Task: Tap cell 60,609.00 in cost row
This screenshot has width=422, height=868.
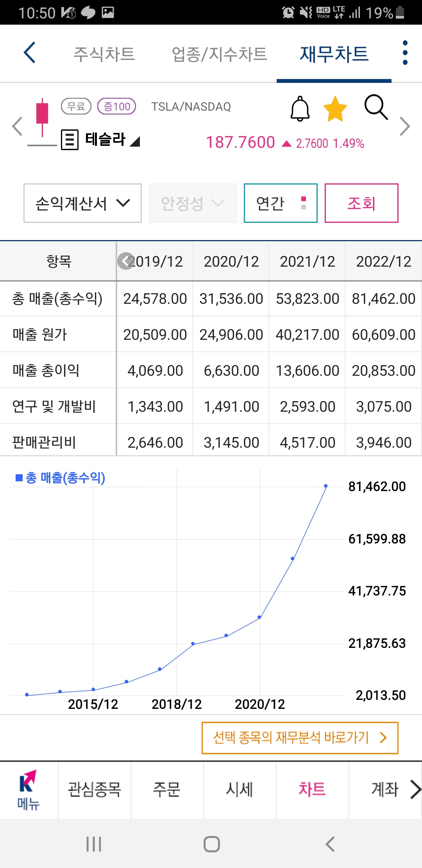Action: pos(384,335)
